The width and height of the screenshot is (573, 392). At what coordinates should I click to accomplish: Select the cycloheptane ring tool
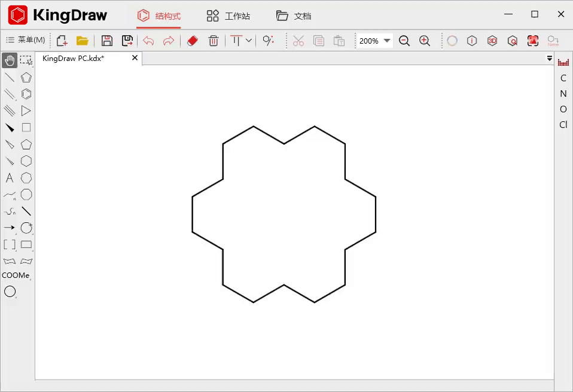click(26, 177)
